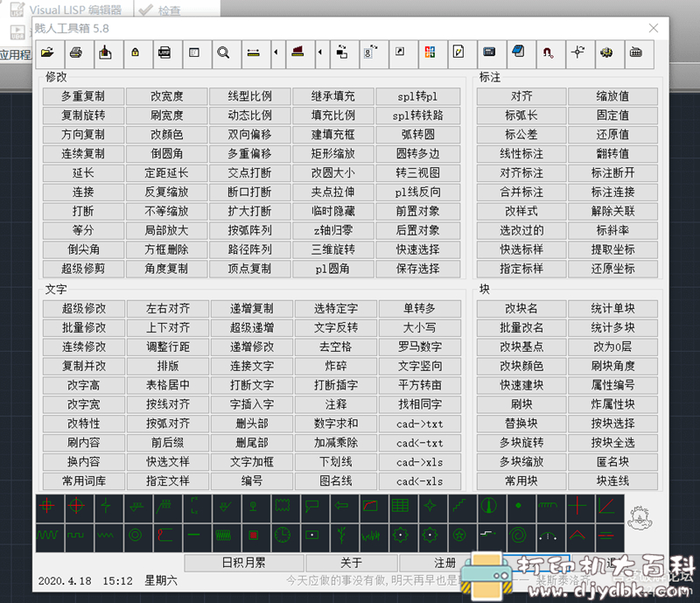This screenshot has width=700, height=603.
Task: Click the gear settings icon in toolbar
Action: 609,53
